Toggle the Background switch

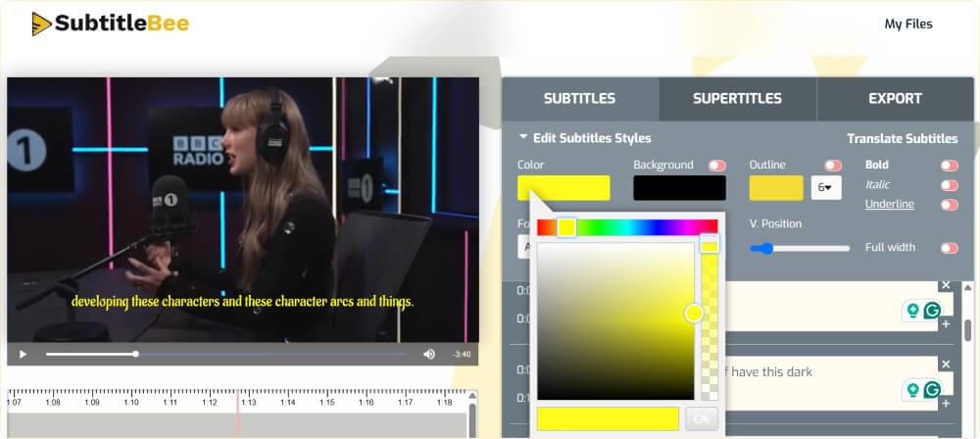pyautogui.click(x=717, y=166)
